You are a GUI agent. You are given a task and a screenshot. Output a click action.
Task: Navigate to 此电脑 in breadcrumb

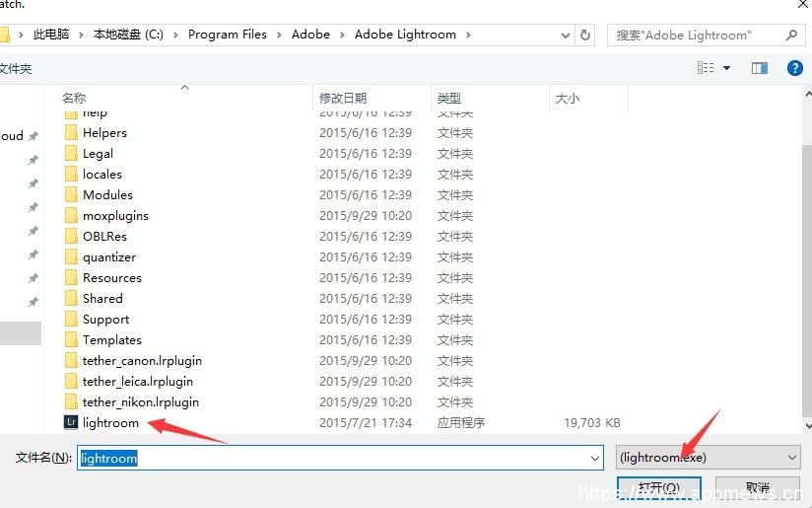(51, 35)
